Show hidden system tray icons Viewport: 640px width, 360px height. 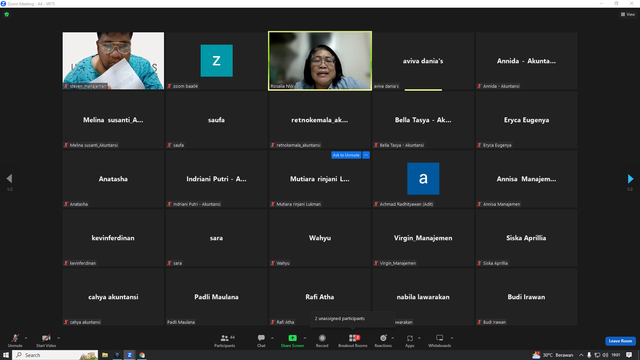581,355
